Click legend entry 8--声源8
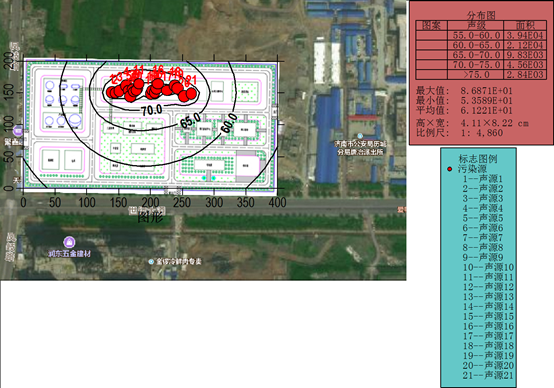 tap(483, 248)
